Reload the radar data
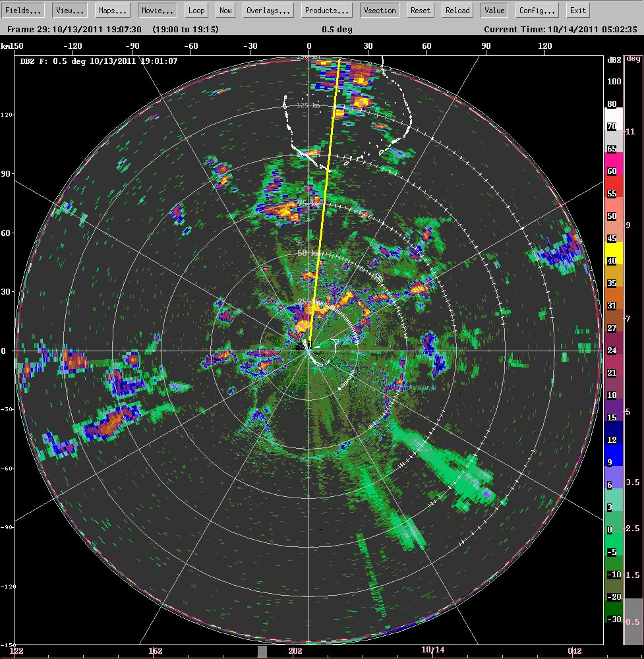Screen dimensions: 644x659 [457, 11]
